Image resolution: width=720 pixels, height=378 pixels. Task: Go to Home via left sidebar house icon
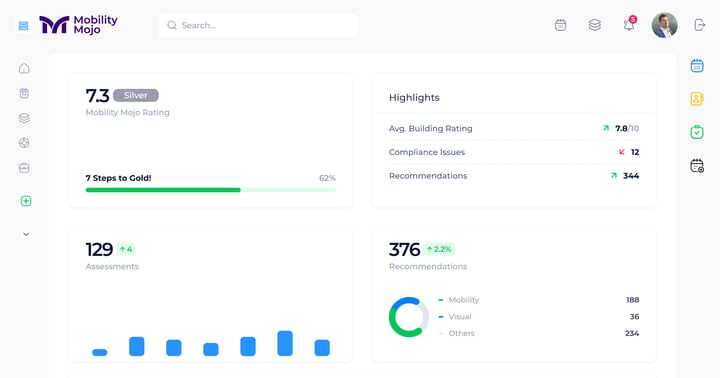[x=24, y=68]
